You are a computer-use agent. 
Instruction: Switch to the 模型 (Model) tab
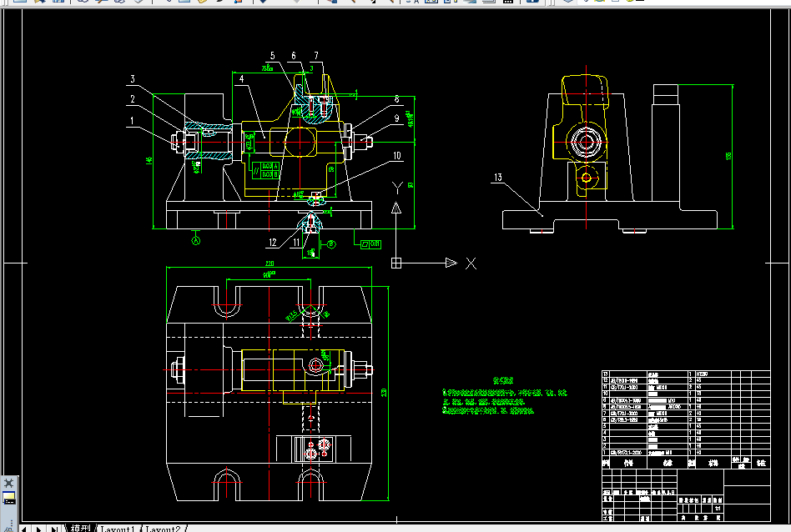coord(80,528)
